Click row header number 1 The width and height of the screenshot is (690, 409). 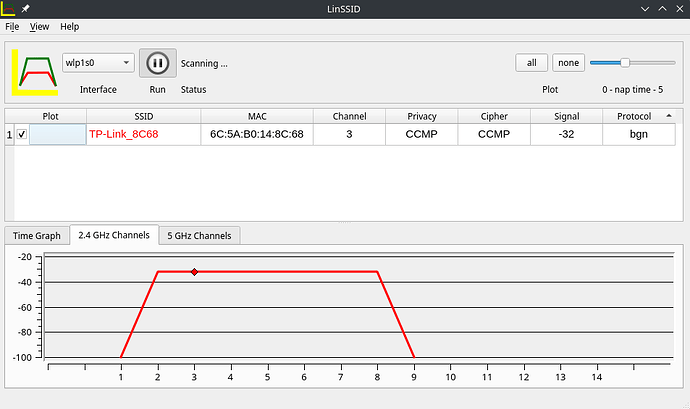9,134
